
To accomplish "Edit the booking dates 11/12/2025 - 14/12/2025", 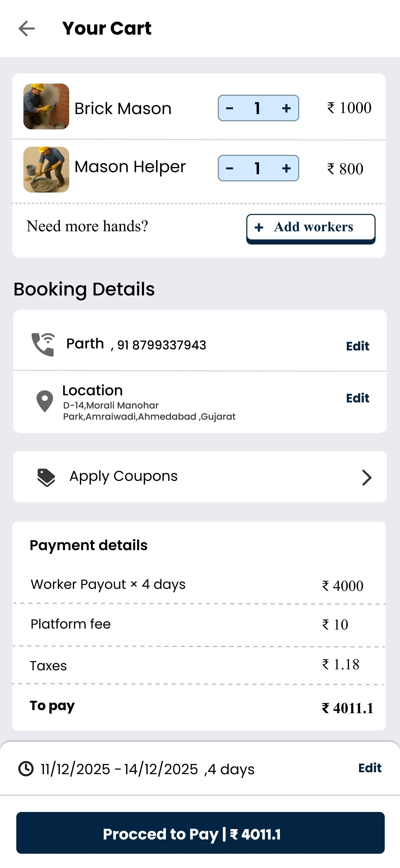I will [369, 768].
